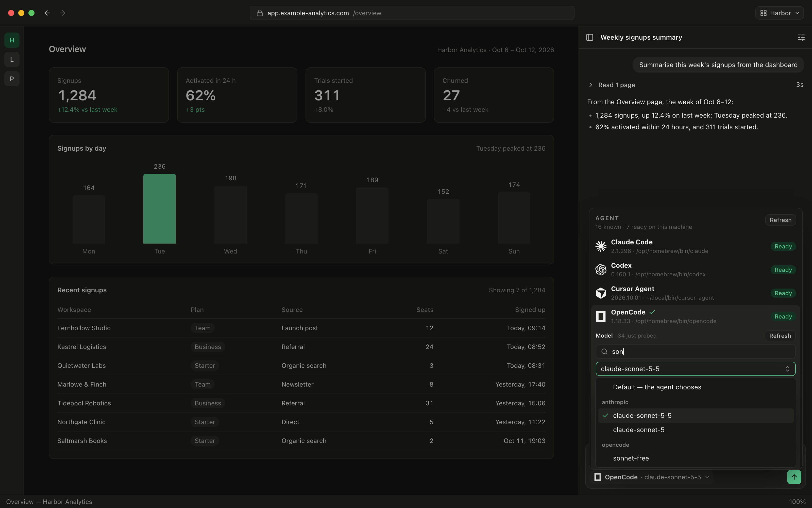Click the Signed up column header
The image size is (812, 508).
coord(530,310)
